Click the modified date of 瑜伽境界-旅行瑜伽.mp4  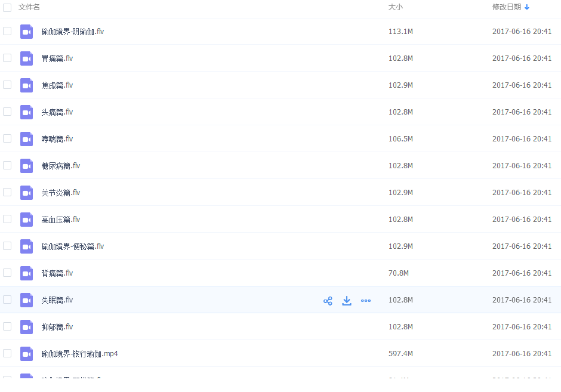tap(522, 353)
